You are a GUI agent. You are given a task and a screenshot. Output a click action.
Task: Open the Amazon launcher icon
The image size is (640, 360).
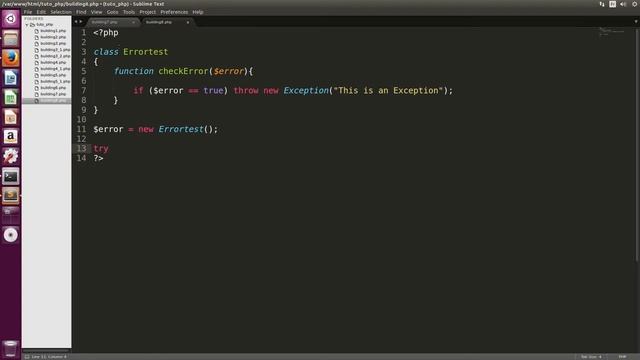[11, 137]
